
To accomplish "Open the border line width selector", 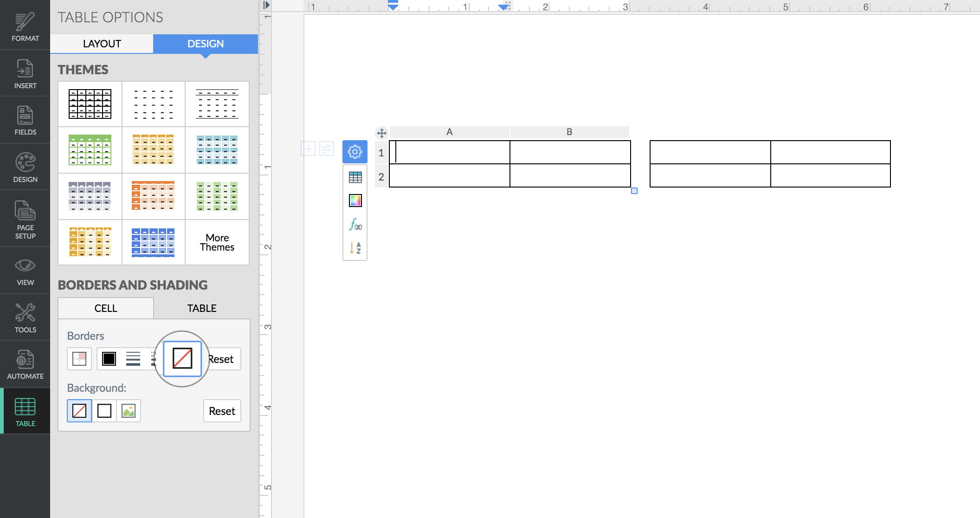I will (x=133, y=359).
